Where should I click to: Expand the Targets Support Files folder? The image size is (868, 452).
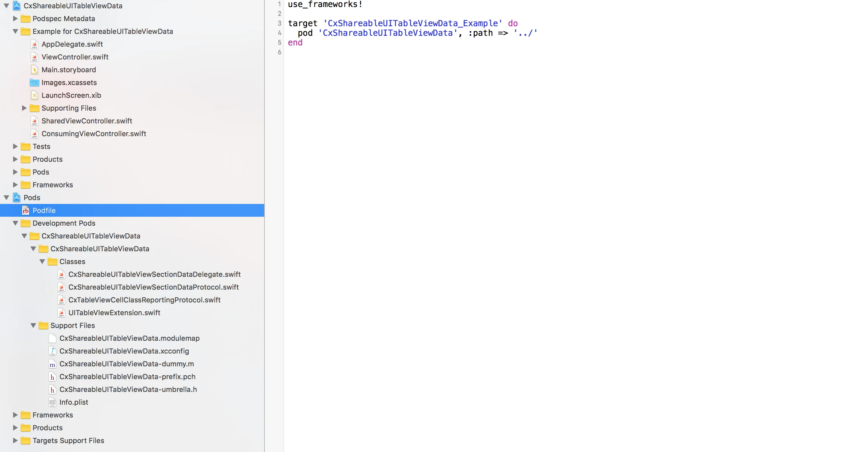pyautogui.click(x=15, y=440)
